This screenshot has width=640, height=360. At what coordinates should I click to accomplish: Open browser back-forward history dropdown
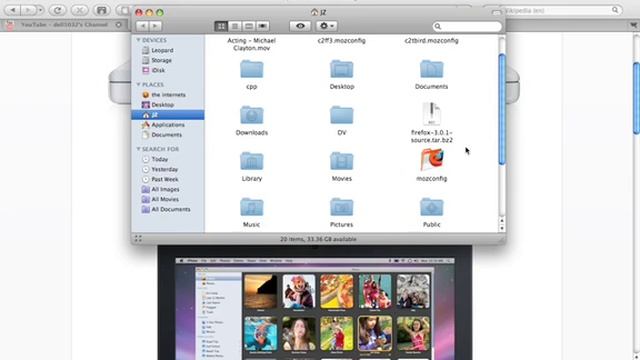(x=40, y=10)
